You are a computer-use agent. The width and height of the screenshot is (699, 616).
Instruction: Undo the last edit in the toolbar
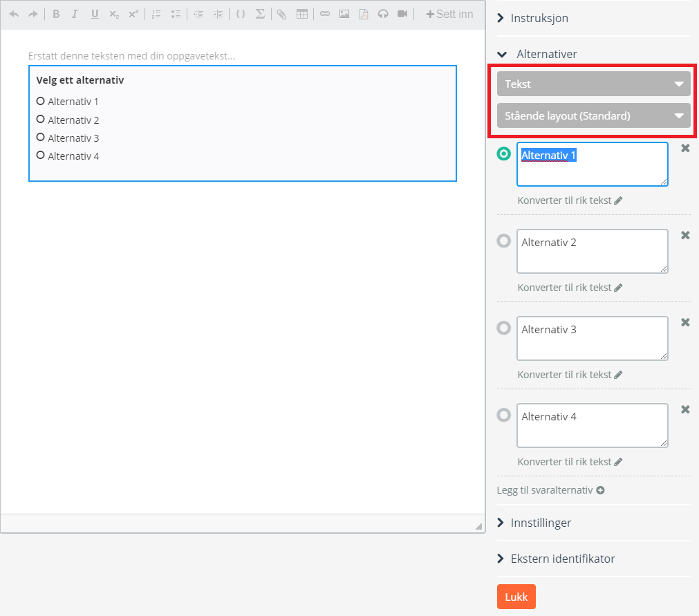[15, 15]
